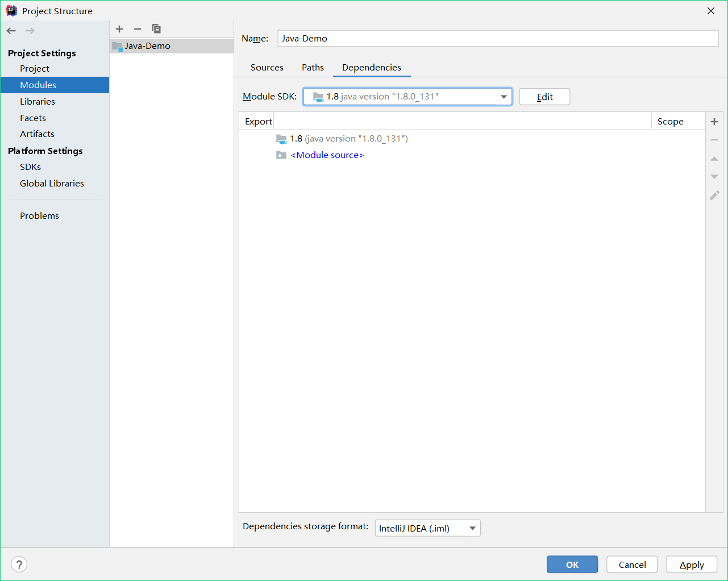Image resolution: width=728 pixels, height=581 pixels.
Task: Select Modules in the sidebar
Action: (55, 85)
